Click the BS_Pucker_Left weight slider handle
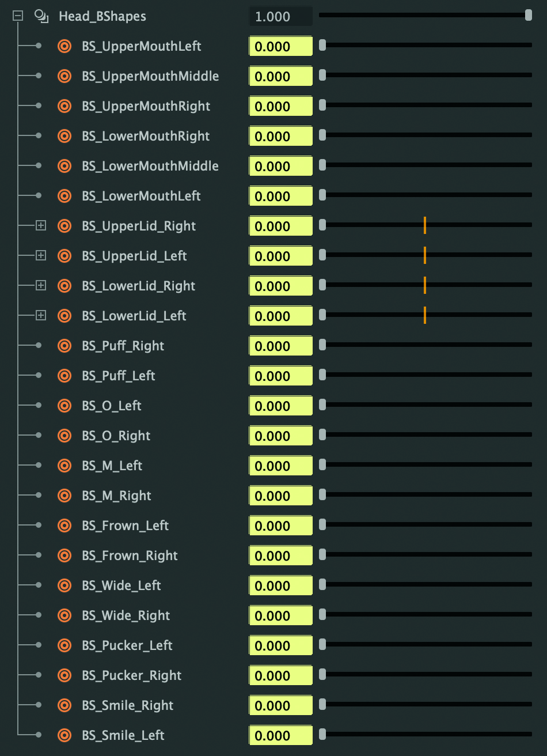The image size is (547, 756). 322,644
